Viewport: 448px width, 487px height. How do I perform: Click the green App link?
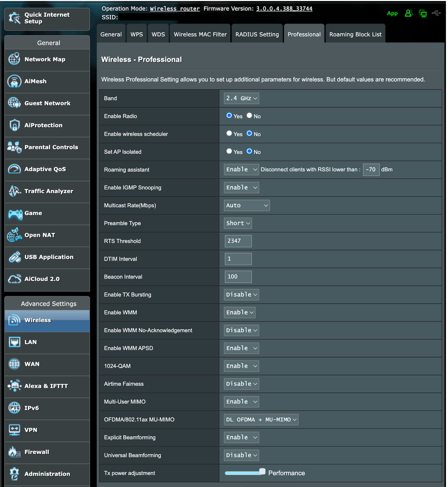(x=392, y=13)
